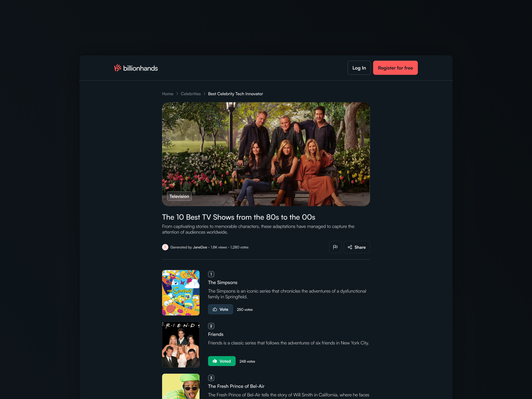This screenshot has height=399, width=532.
Task: Click the chevron after Celebrities breadcrumb
Action: (x=204, y=94)
